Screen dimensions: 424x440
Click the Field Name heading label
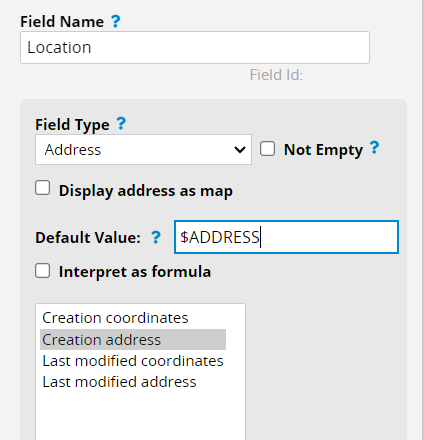62,22
